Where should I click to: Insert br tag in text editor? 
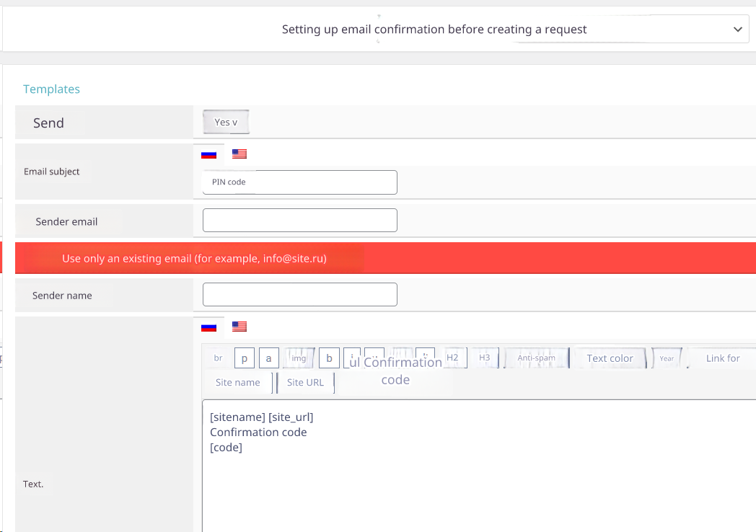219,358
